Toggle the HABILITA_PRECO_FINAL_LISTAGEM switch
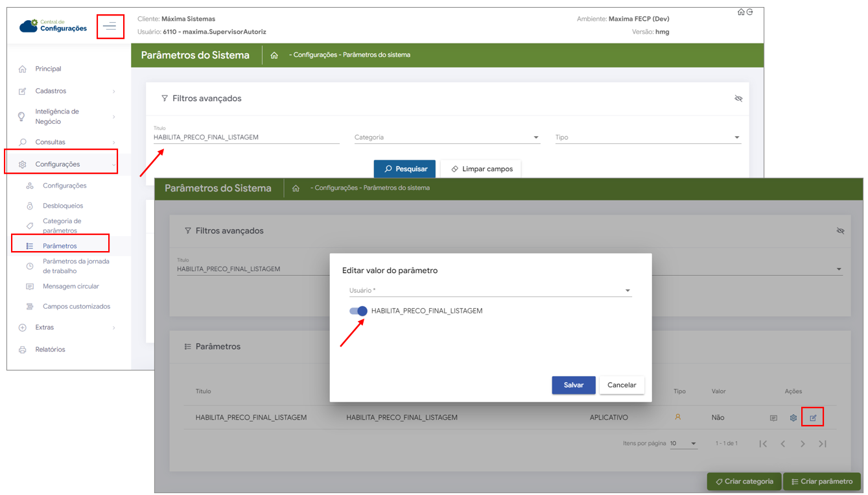Viewport: 868px width, 495px height. point(358,311)
